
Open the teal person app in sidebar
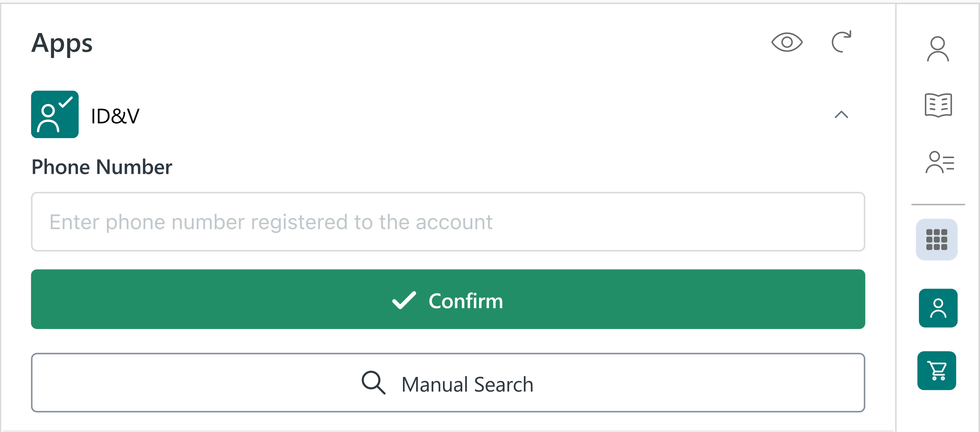tap(938, 308)
